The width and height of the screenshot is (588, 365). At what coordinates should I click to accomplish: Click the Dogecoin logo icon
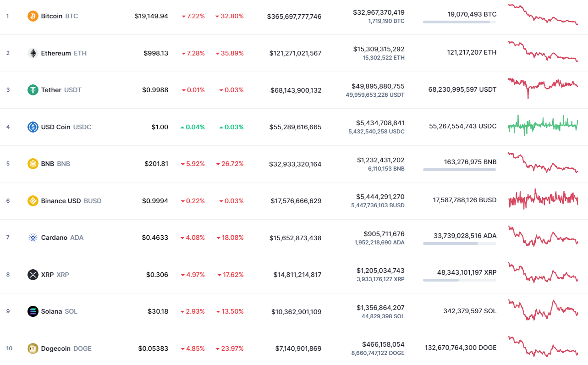(x=33, y=348)
